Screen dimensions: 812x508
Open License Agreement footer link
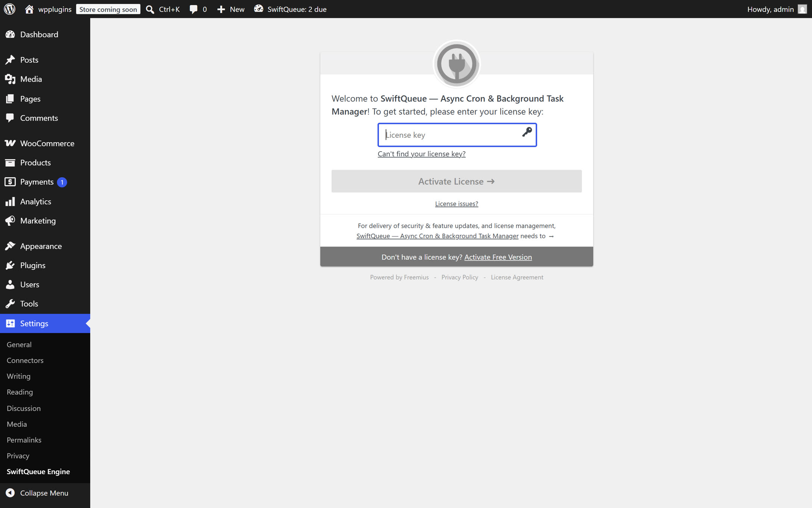517,277
